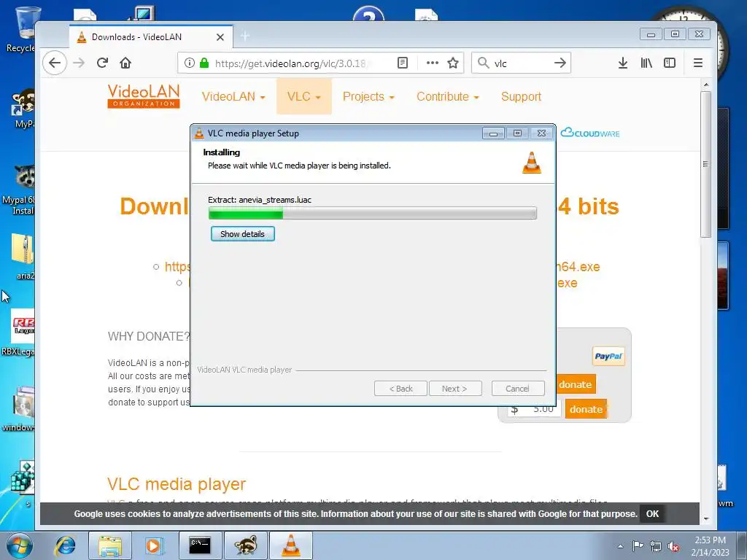Open the browser home page icon
Viewport: 747px width, 560px height.
tap(125, 63)
